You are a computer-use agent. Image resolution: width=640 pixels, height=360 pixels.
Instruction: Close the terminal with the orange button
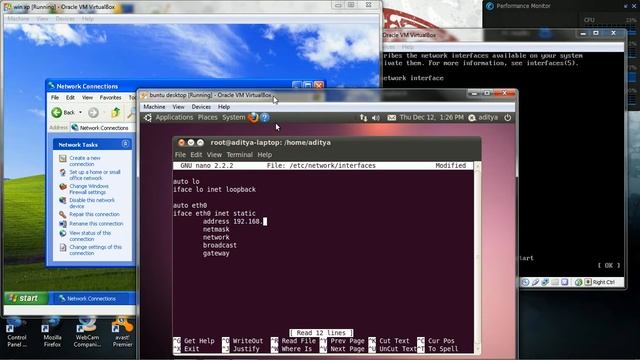[x=181, y=142]
